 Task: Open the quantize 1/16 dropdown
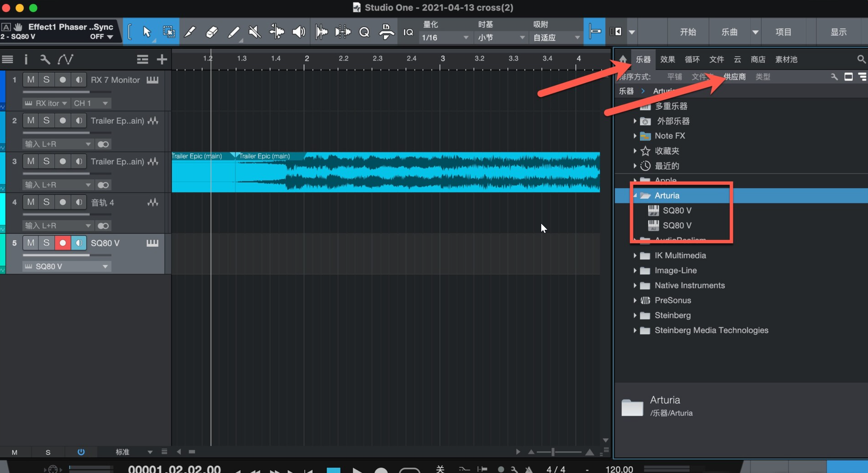[x=444, y=38]
